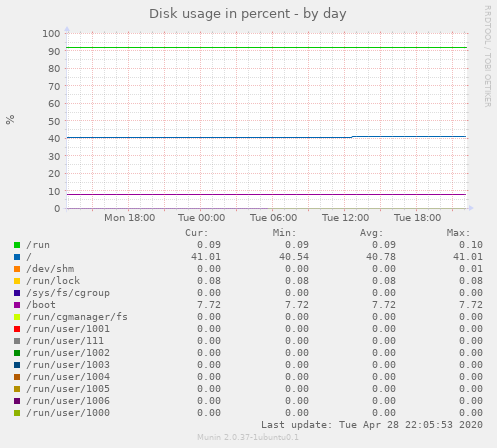Image resolution: width=497 pixels, height=448 pixels.
Task: Click the lime /run/cgmanager/fs legend swatch
Action: pyautogui.click(x=17, y=317)
